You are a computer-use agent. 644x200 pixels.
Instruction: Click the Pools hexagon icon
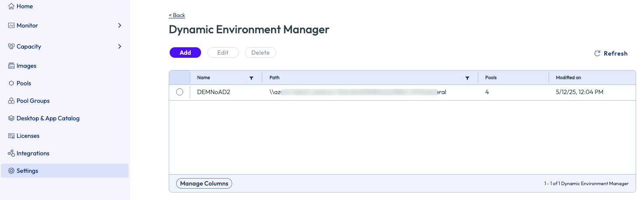click(x=11, y=83)
